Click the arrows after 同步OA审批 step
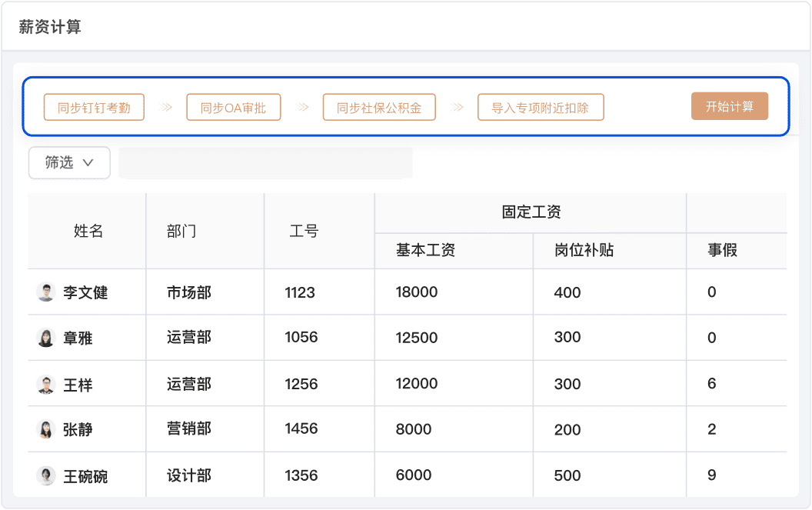 303,107
